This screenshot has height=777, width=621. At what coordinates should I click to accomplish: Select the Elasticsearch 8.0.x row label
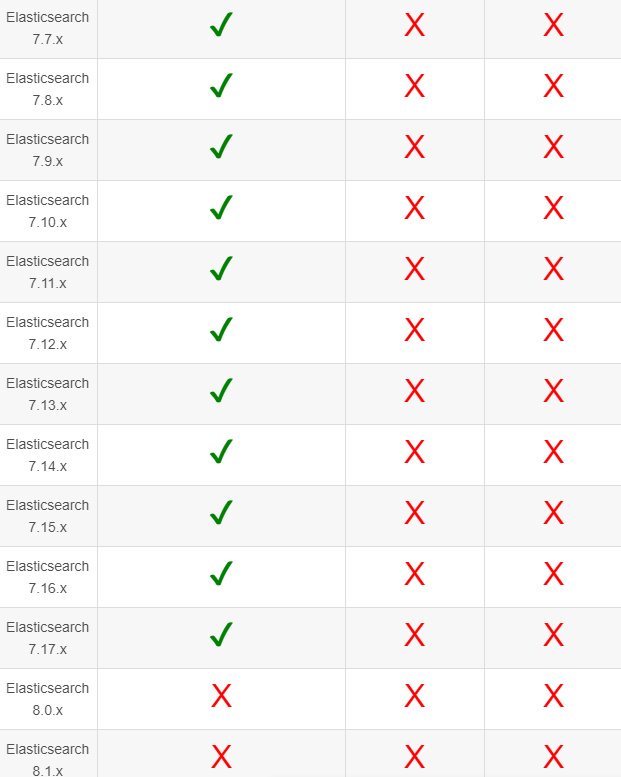pos(48,699)
